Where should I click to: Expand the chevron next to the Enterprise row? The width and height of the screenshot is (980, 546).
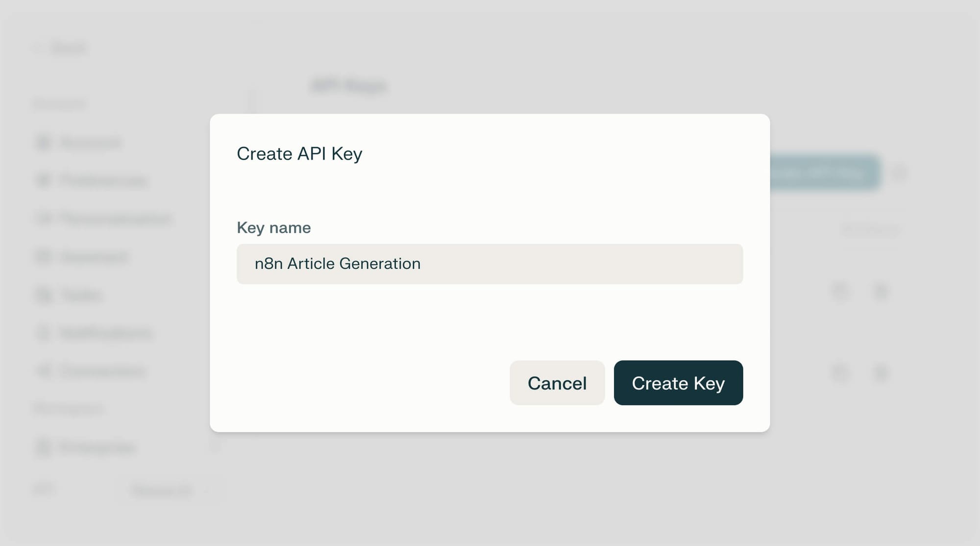click(x=215, y=447)
